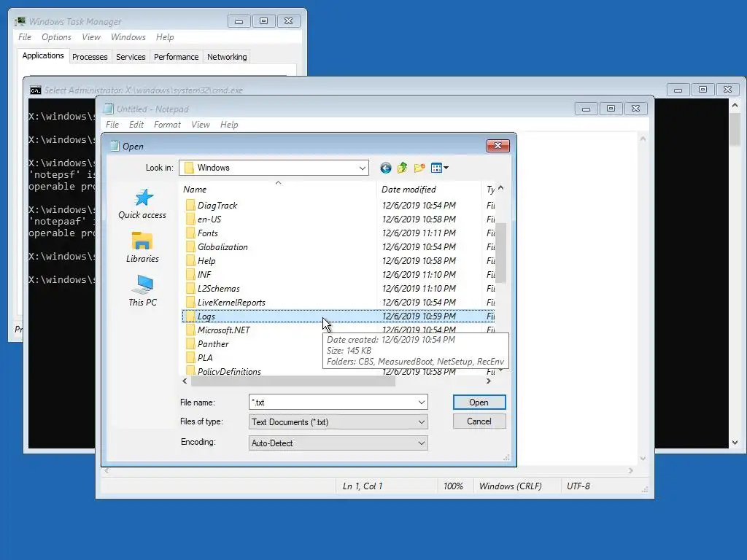Go back using the Open dialog back arrow icon
Viewport: 747px width, 560px height.
click(385, 168)
